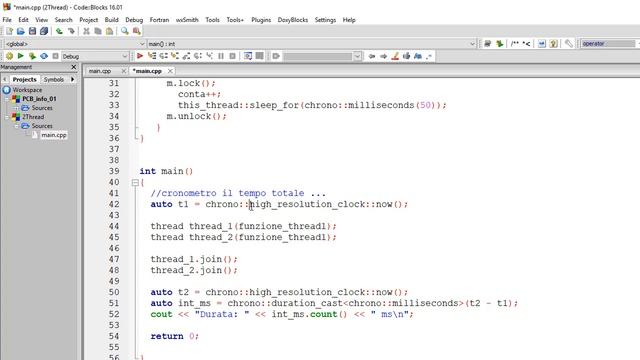640x360 pixels.
Task: Switch to the Symbols tab
Action: click(x=53, y=79)
